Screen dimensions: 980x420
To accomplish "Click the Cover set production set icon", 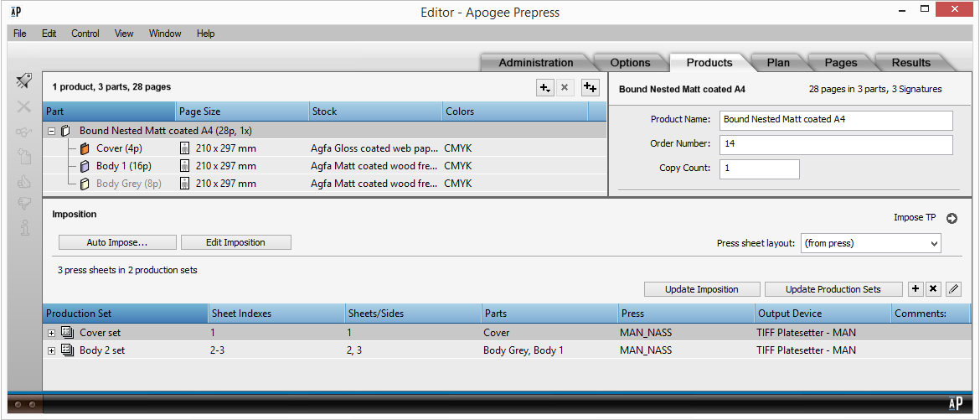I will [68, 333].
